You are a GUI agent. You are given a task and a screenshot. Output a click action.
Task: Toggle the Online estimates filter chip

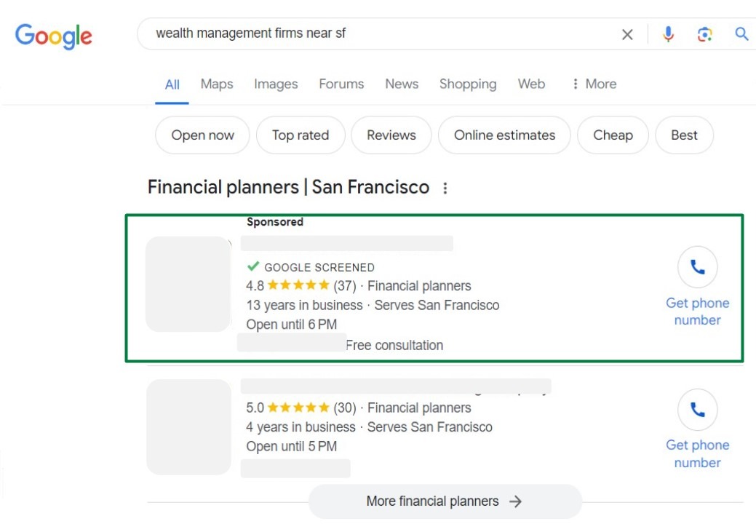pyautogui.click(x=504, y=135)
